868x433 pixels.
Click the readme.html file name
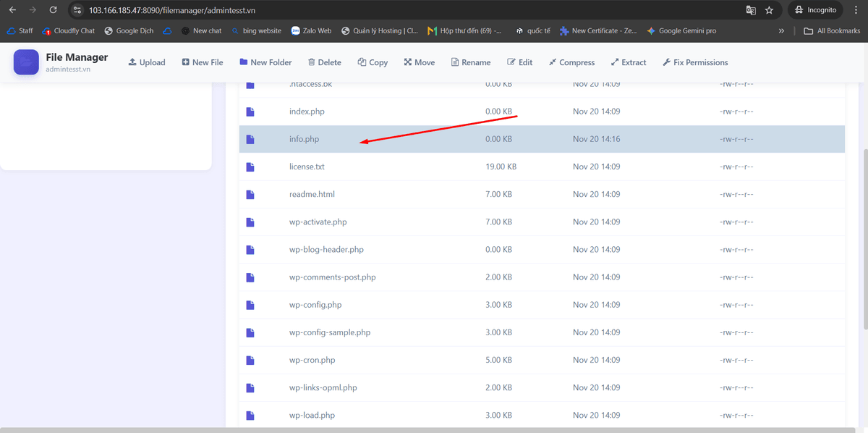(312, 194)
